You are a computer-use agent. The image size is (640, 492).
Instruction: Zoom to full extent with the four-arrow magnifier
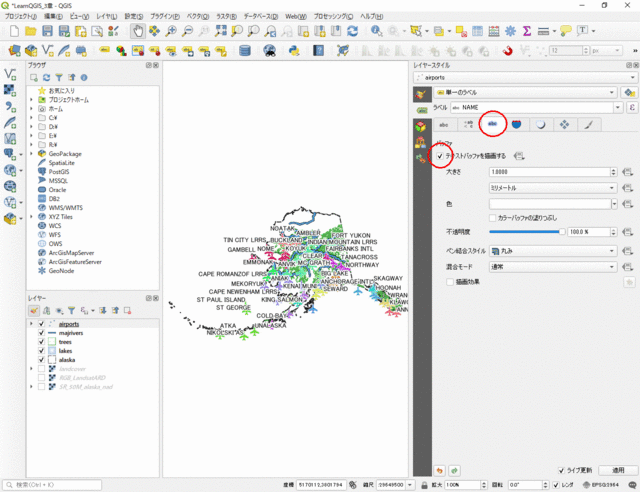click(x=220, y=31)
